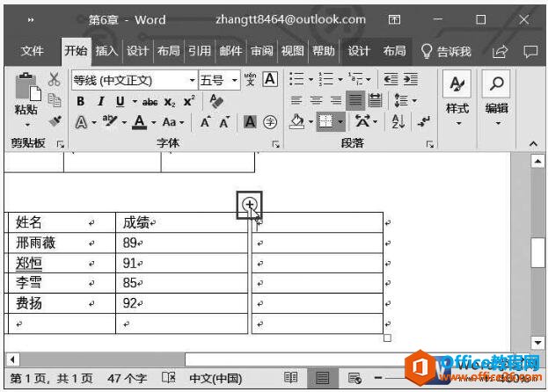548x392 pixels.
Task: Apply strikethrough formatting to text
Action: pyautogui.click(x=149, y=101)
